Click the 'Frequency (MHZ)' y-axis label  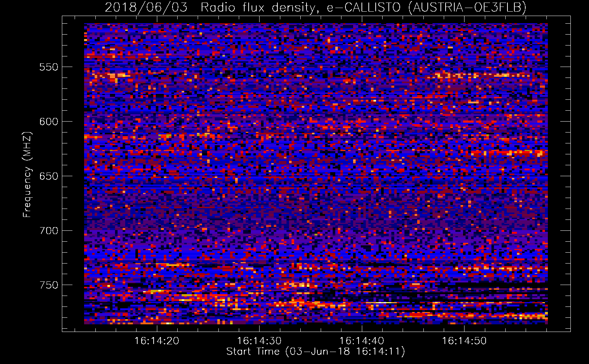(27, 174)
